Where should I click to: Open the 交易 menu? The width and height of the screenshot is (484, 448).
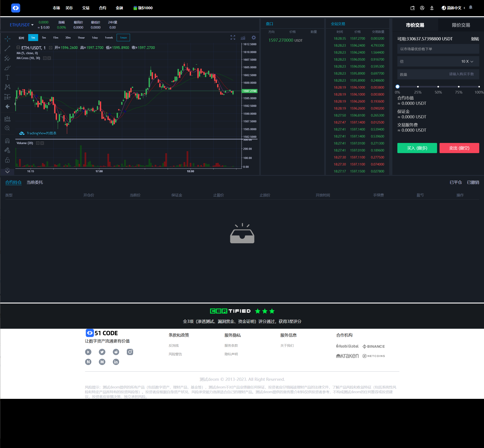point(86,8)
